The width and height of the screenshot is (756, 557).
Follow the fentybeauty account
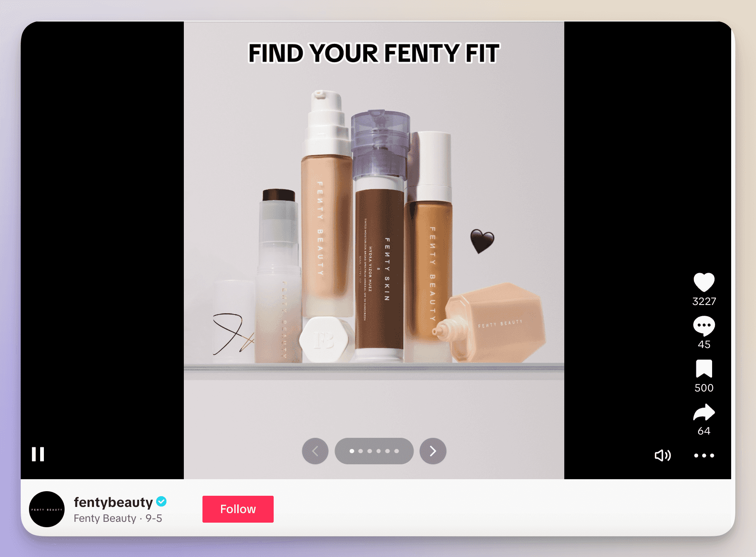[x=238, y=509]
